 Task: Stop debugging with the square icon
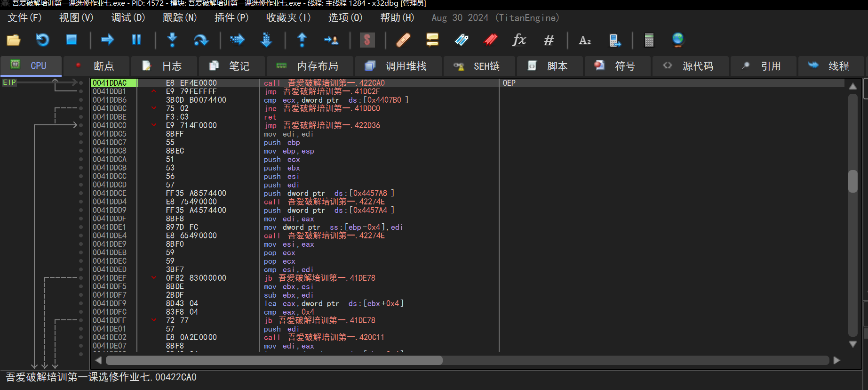72,40
